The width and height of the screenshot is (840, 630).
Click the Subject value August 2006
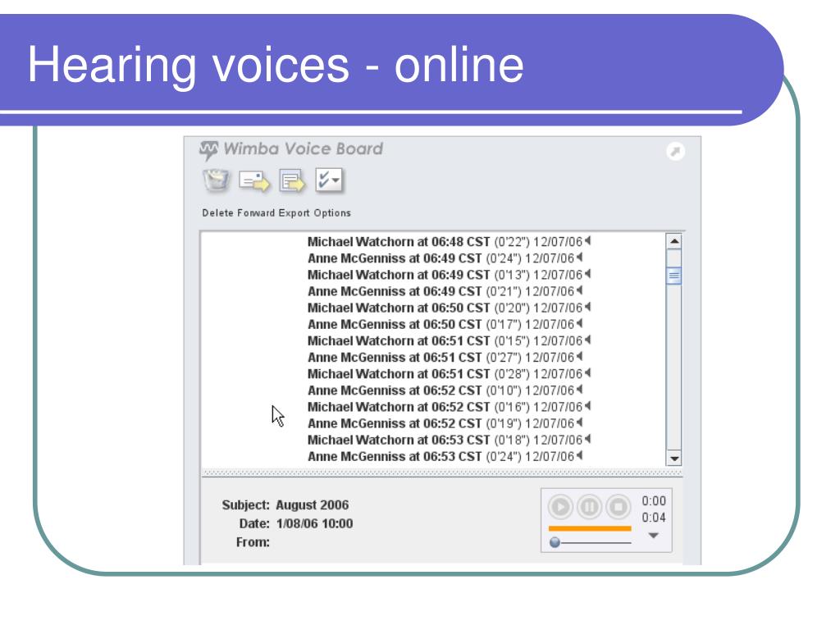[313, 505]
